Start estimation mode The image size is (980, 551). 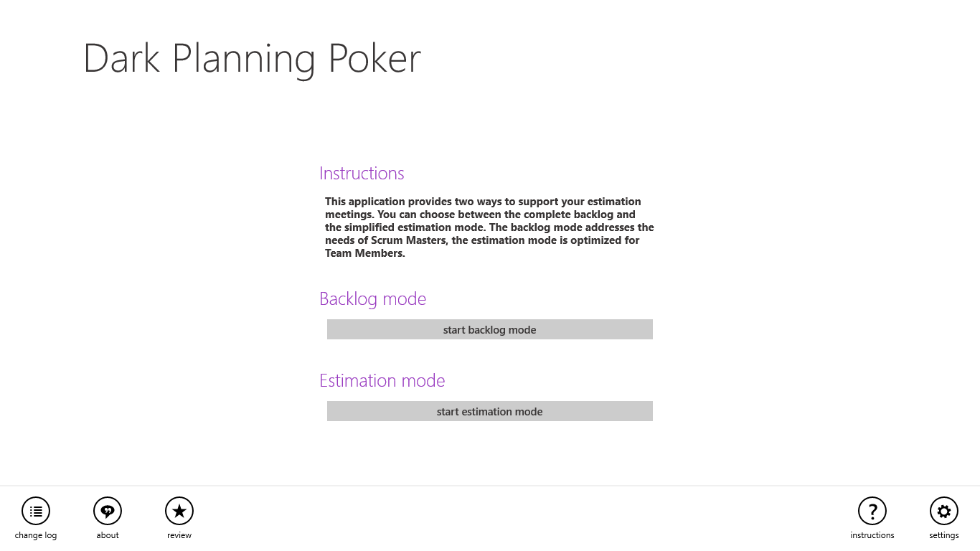point(489,411)
